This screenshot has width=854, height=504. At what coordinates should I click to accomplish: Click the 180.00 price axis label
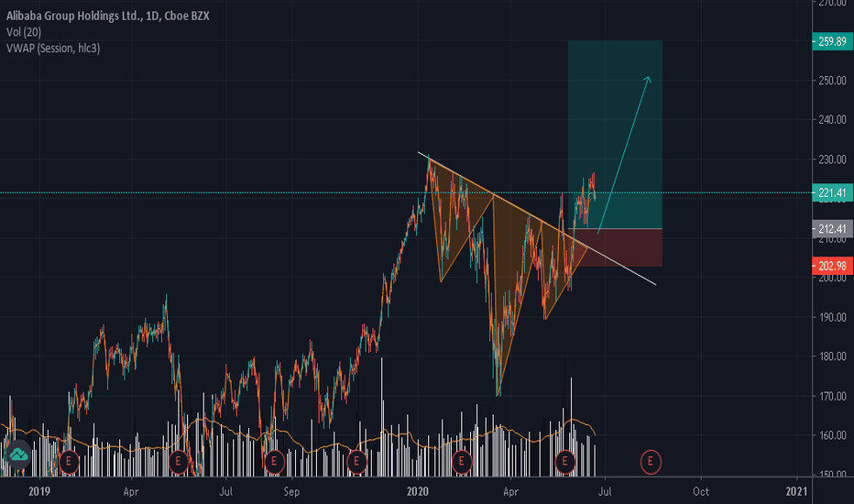coord(832,356)
